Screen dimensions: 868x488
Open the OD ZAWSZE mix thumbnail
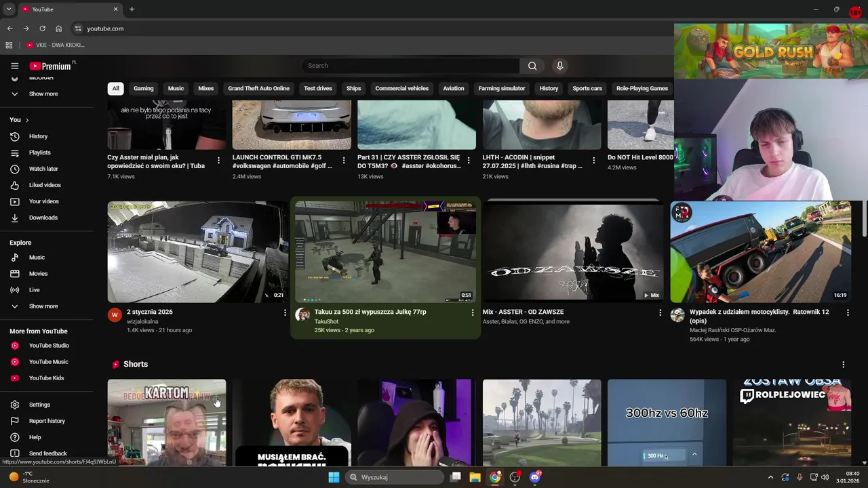573,251
